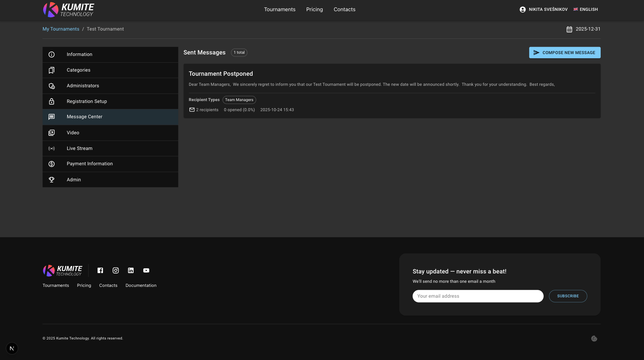The height and width of the screenshot is (360, 644).
Task: Click the LinkedIn icon in footer
Action: (x=131, y=270)
